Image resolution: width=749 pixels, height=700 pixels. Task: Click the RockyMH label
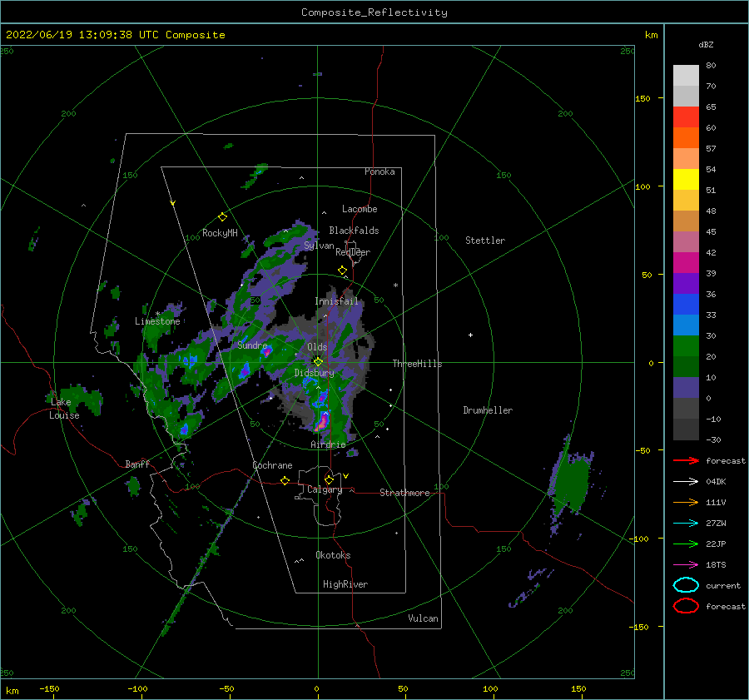[x=220, y=233]
